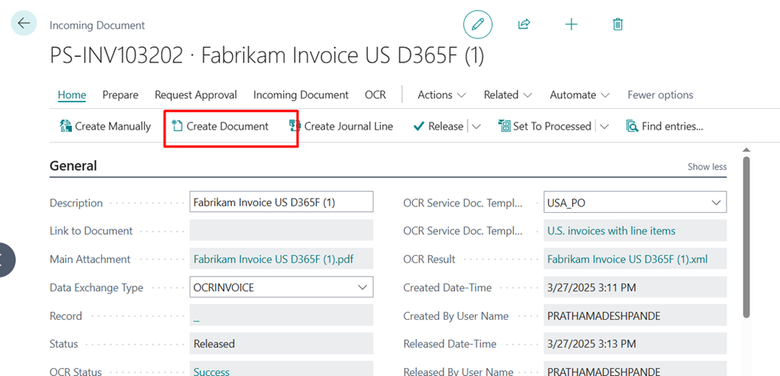Expand the Set To Processed dropdown arrow
The image size is (780, 376).
(604, 127)
